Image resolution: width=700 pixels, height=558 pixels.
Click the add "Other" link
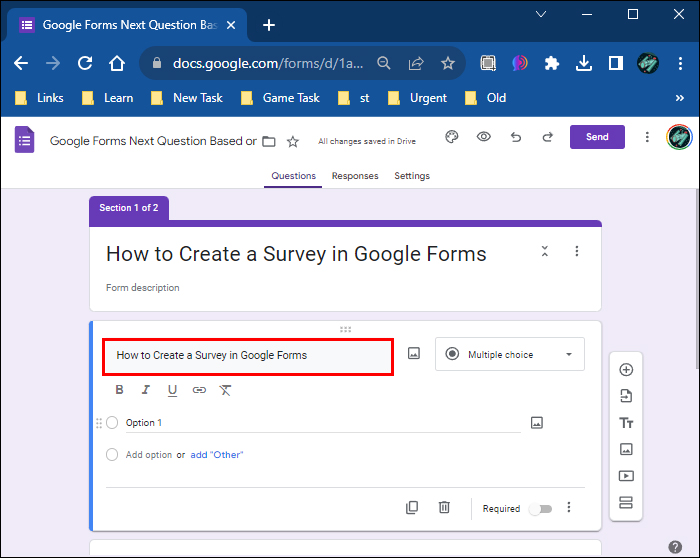[x=217, y=455]
